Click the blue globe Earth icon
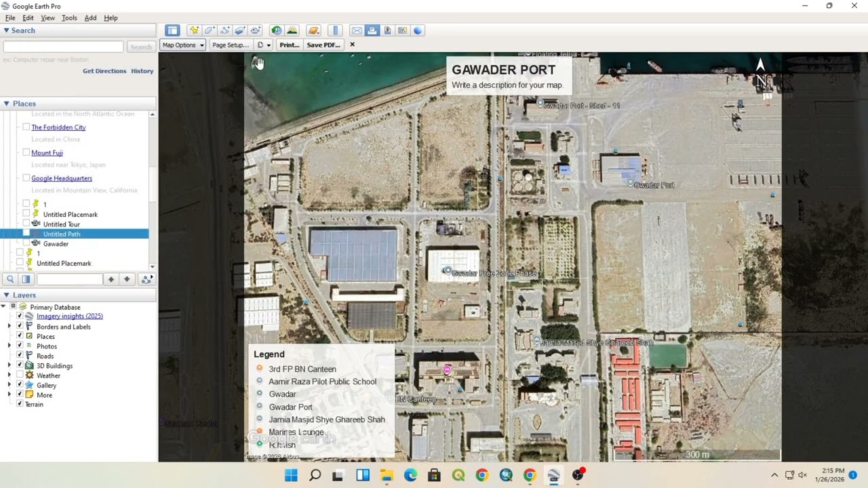 click(418, 30)
